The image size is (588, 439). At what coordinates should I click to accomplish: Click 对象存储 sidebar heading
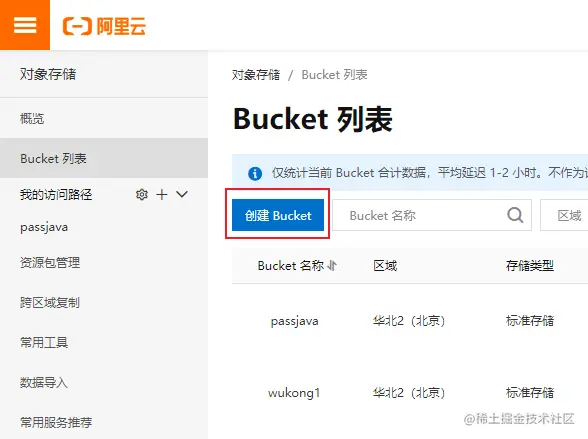coord(48,74)
